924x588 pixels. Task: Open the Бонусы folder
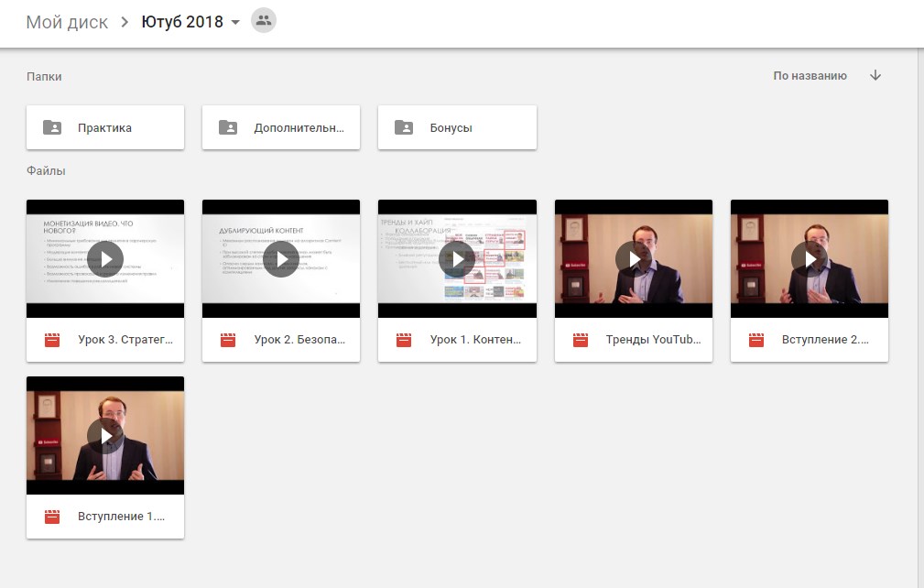pos(457,128)
